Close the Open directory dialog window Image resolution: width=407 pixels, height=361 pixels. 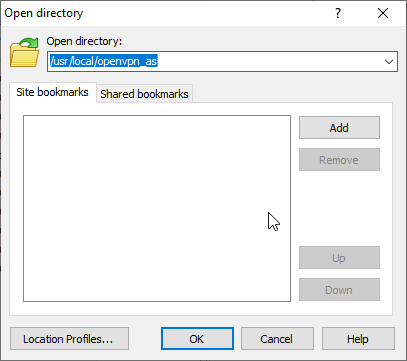[383, 13]
